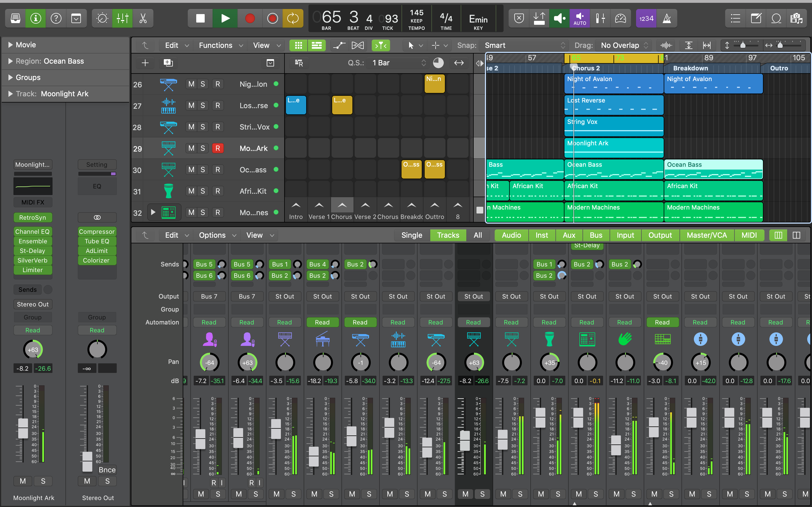
Task: Open the Note Pads icon
Action: click(x=756, y=18)
